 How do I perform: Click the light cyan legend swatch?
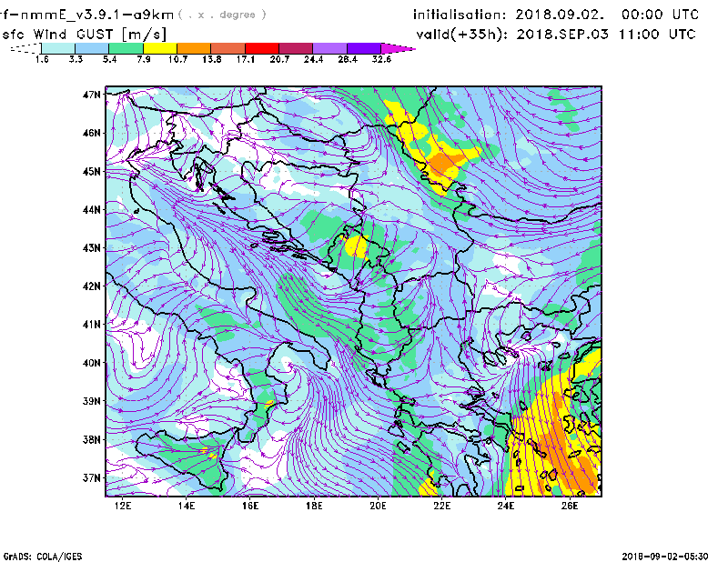click(58, 48)
